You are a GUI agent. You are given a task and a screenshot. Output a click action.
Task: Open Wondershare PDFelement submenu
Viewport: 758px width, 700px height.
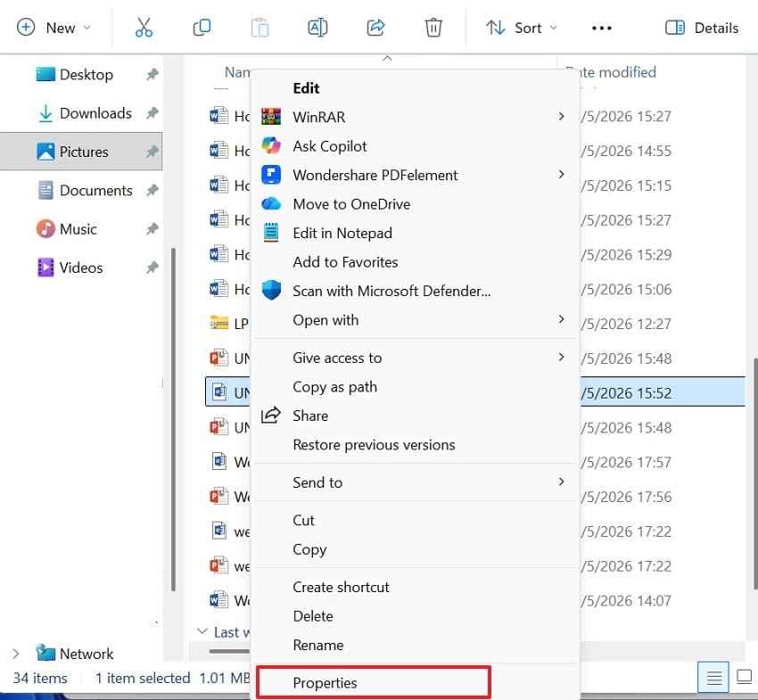[x=416, y=175]
